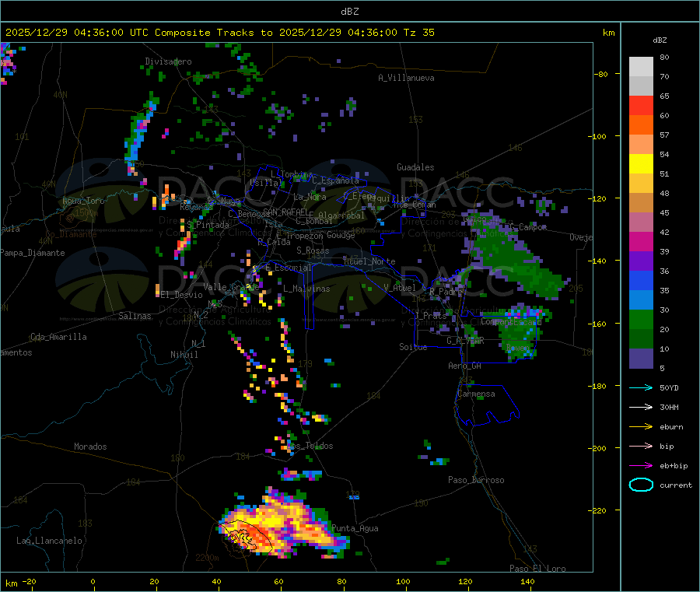The image size is (700, 592).
Task: Click the dBZ title at the top
Action: [x=349, y=12]
